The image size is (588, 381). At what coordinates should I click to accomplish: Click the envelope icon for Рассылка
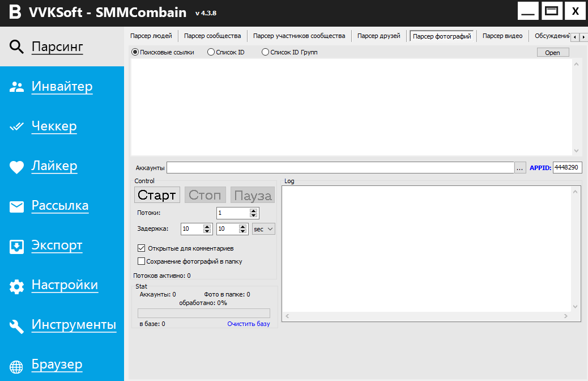pyautogui.click(x=17, y=206)
